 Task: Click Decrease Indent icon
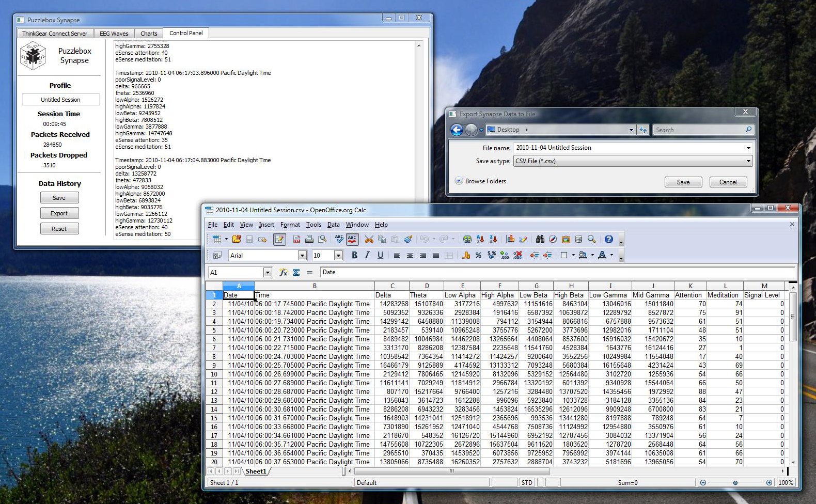(x=534, y=255)
